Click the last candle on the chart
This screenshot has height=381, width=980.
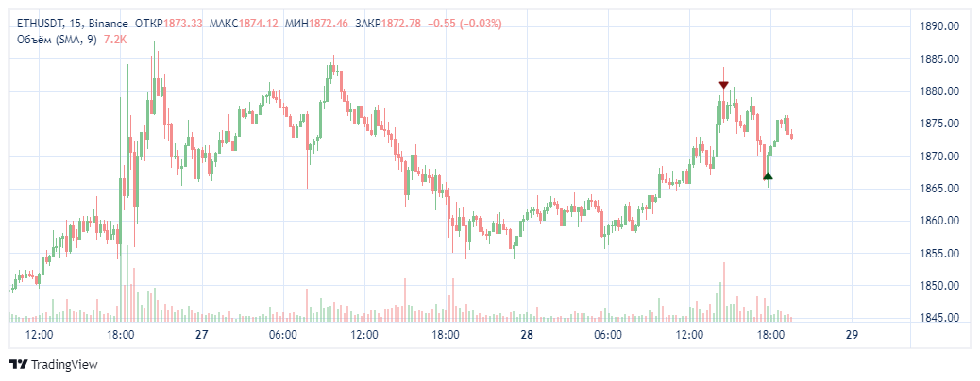pyautogui.click(x=791, y=137)
